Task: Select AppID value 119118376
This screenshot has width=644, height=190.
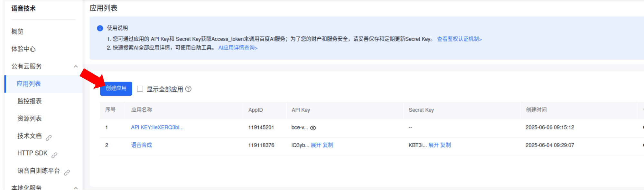Action: (261, 145)
